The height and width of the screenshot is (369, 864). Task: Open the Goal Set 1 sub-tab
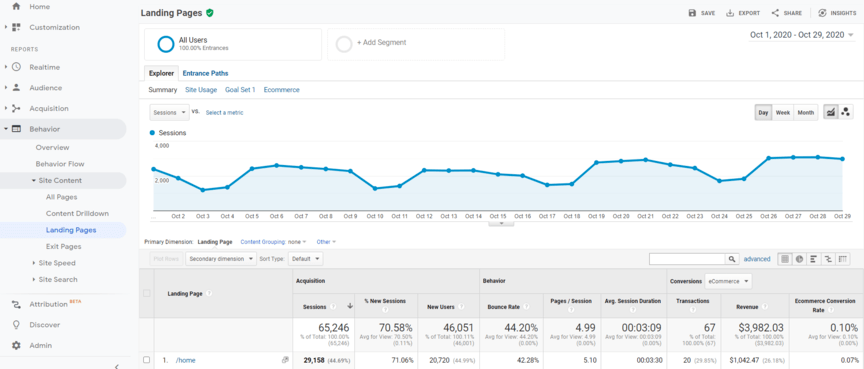240,90
